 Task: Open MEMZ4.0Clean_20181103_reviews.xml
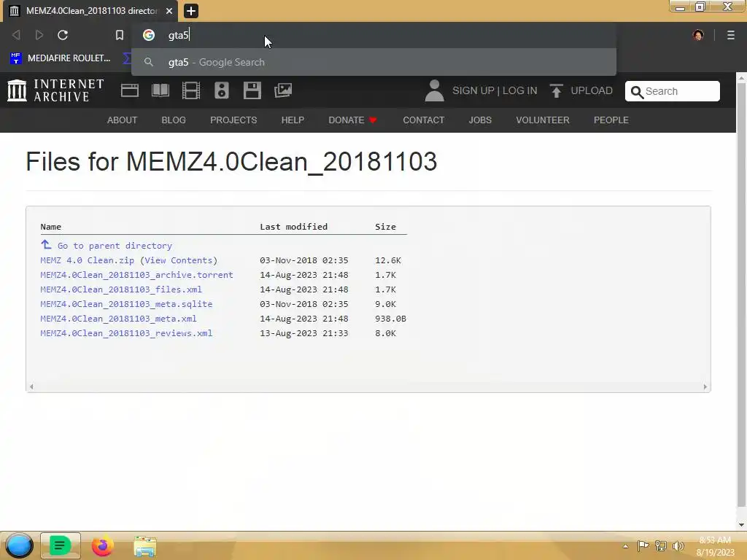pos(126,333)
